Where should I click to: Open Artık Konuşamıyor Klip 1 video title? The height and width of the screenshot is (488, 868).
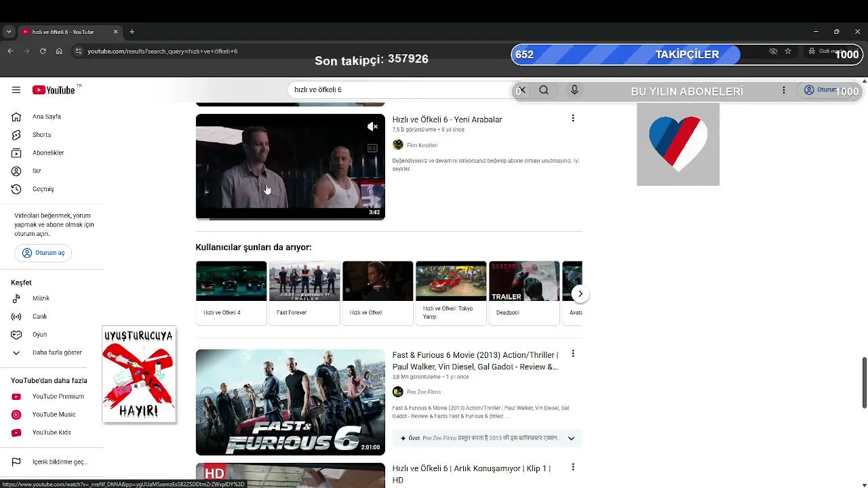(x=471, y=474)
